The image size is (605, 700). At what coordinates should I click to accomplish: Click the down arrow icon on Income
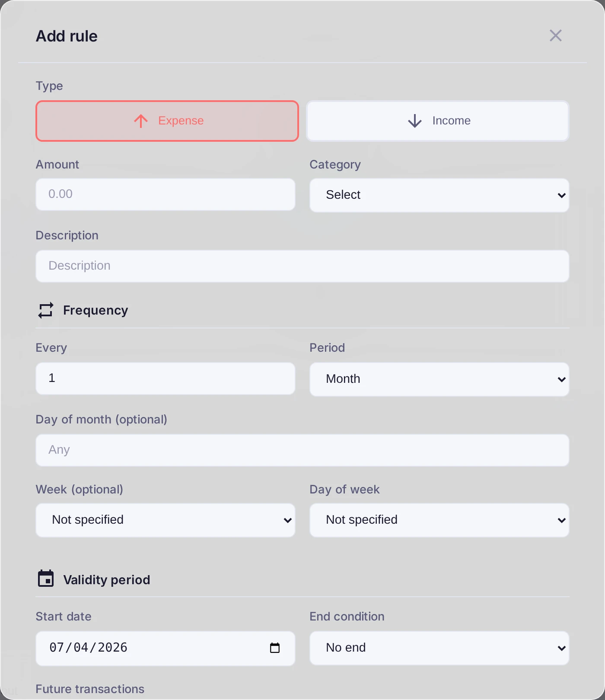(x=415, y=121)
